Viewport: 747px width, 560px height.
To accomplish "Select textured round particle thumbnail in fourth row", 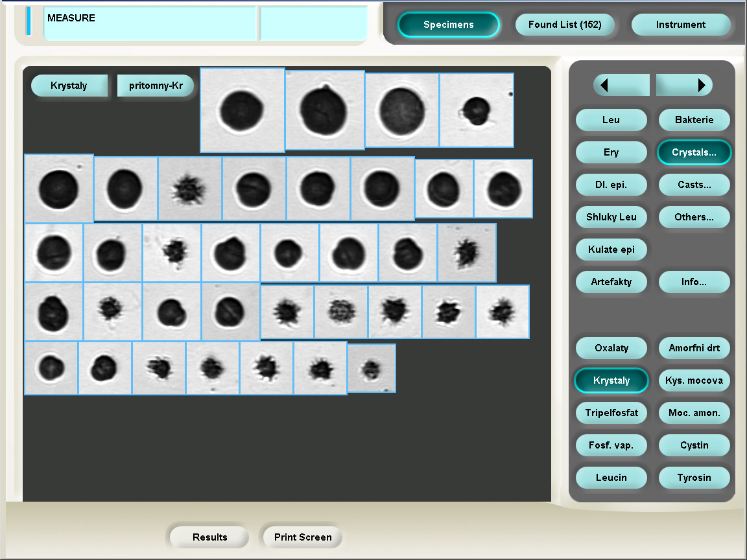I will [340, 312].
